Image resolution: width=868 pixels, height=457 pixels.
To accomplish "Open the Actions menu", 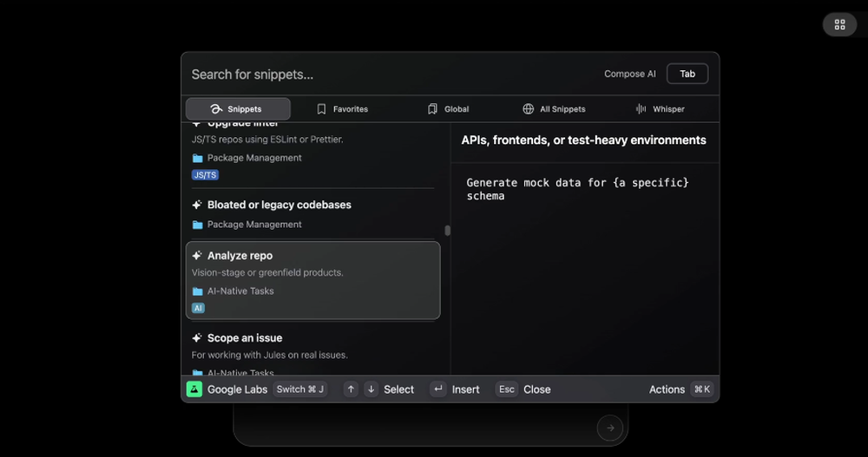I will pos(667,389).
